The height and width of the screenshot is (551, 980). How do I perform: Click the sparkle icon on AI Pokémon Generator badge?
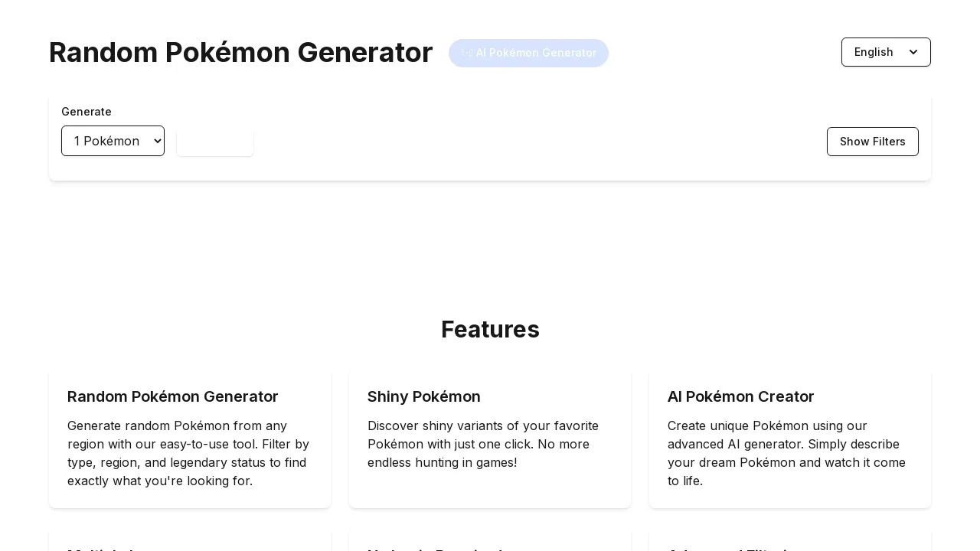pos(469,53)
